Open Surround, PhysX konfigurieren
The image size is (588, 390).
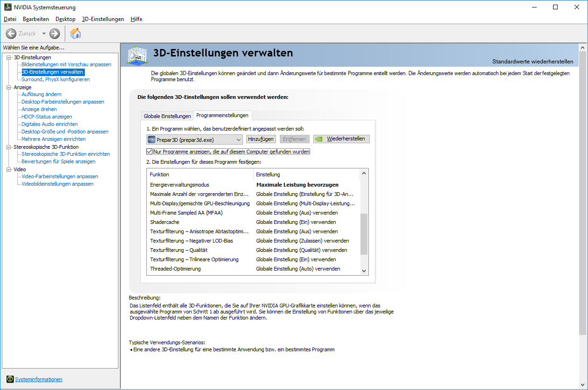click(56, 79)
